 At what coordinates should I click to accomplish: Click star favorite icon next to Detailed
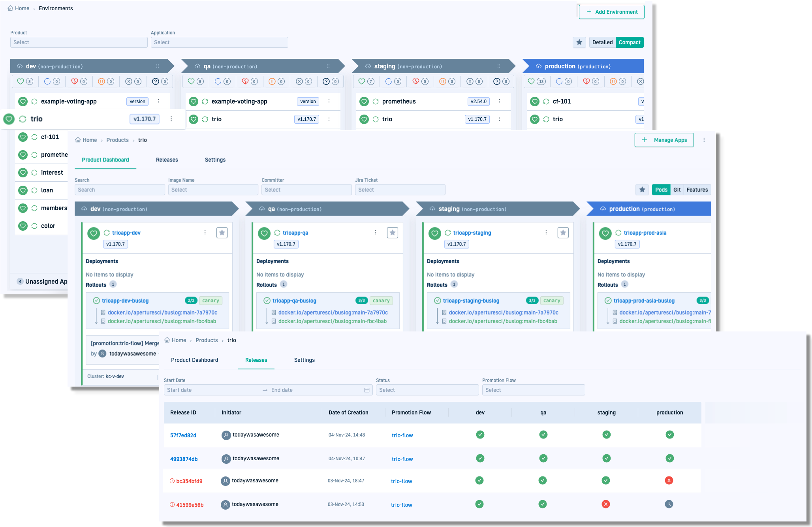pos(579,42)
